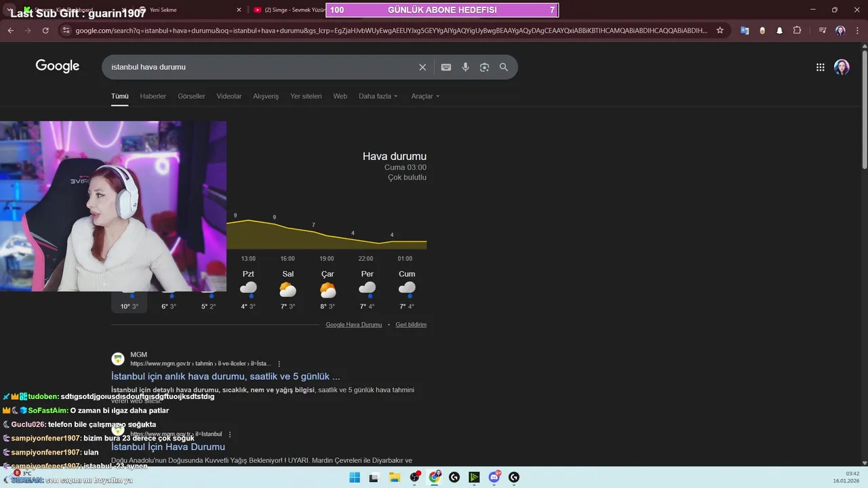Open the Google account avatar on the results page
Screen dimensions: 868x488
[842, 67]
